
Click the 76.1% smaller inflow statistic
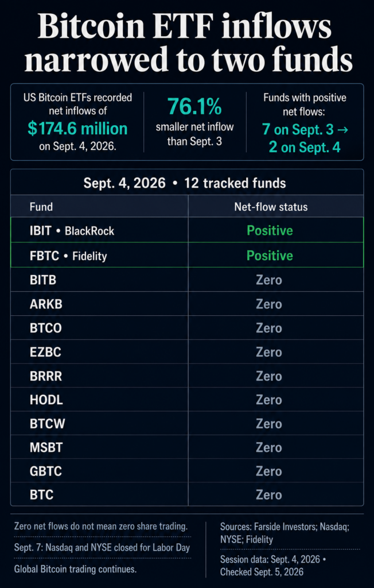click(194, 106)
